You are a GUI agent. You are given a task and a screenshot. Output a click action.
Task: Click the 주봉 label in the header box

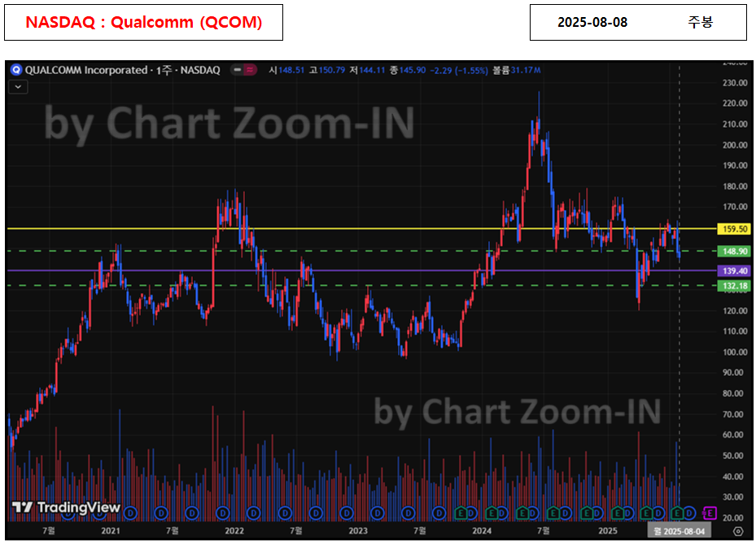click(x=700, y=22)
